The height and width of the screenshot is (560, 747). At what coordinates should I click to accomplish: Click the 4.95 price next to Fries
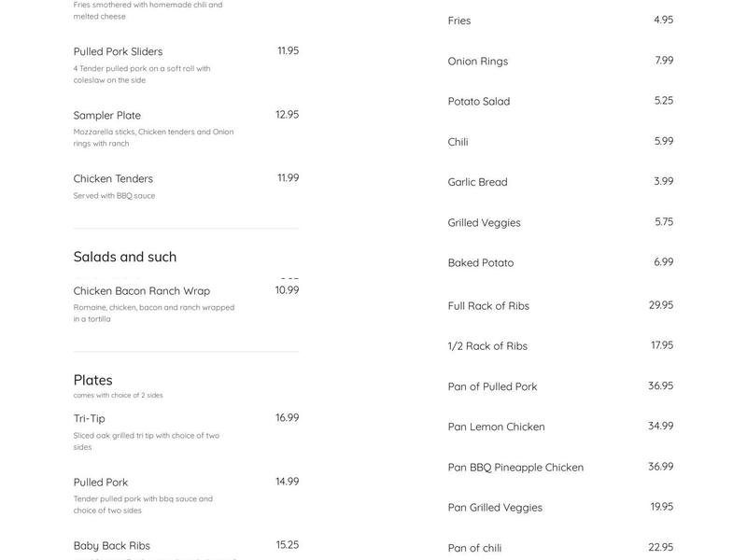663,20
